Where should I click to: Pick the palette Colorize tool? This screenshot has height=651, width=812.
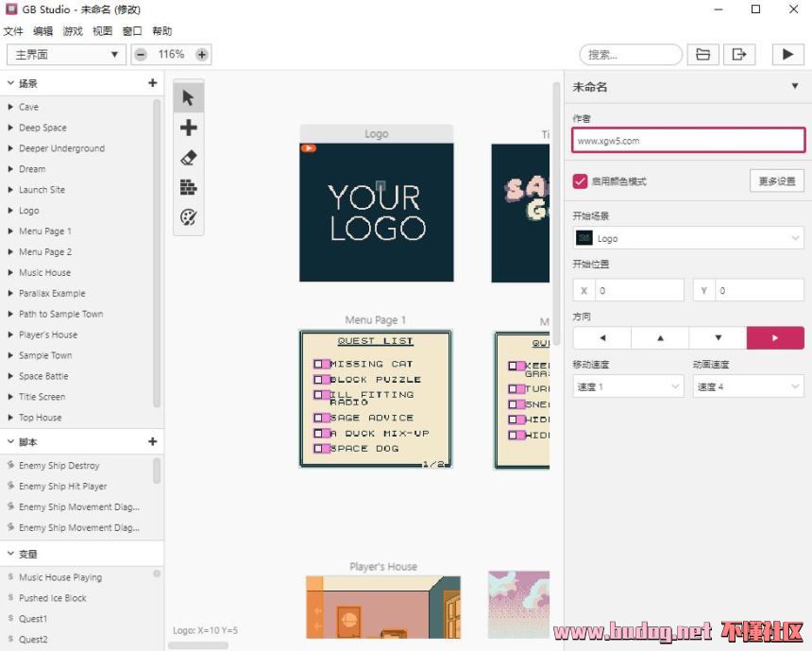(188, 217)
